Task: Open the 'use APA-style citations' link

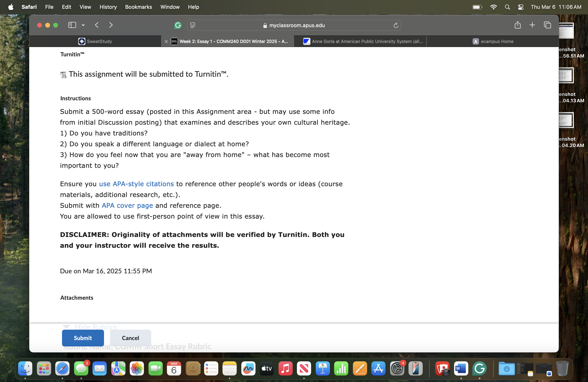Action: point(136,184)
